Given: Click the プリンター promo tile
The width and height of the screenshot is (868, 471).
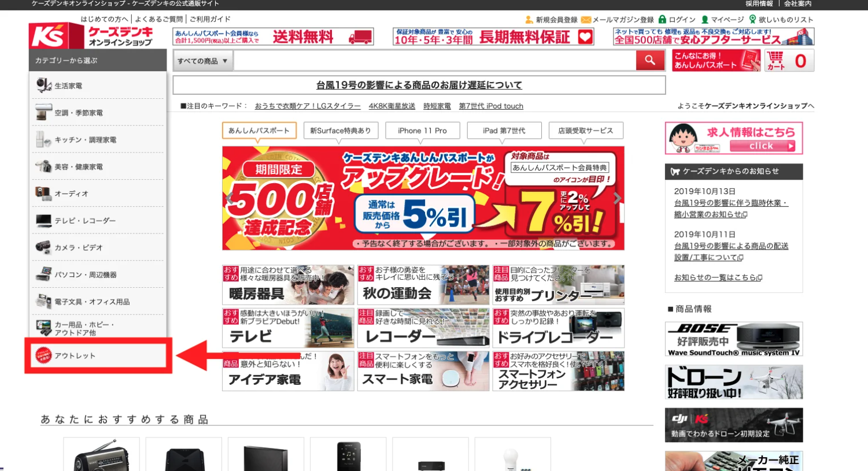Looking at the screenshot, I should [x=558, y=285].
